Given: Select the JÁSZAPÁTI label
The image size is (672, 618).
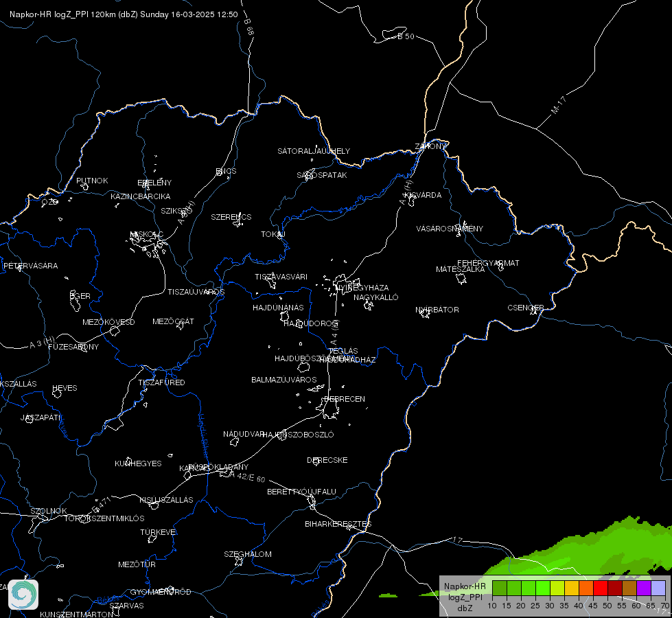Looking at the screenshot, I should click(x=41, y=417).
